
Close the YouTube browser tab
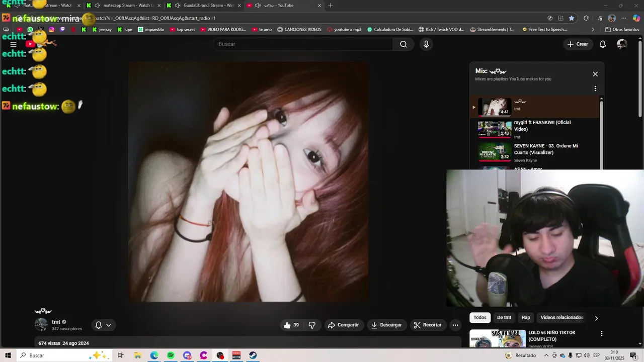coord(319,6)
